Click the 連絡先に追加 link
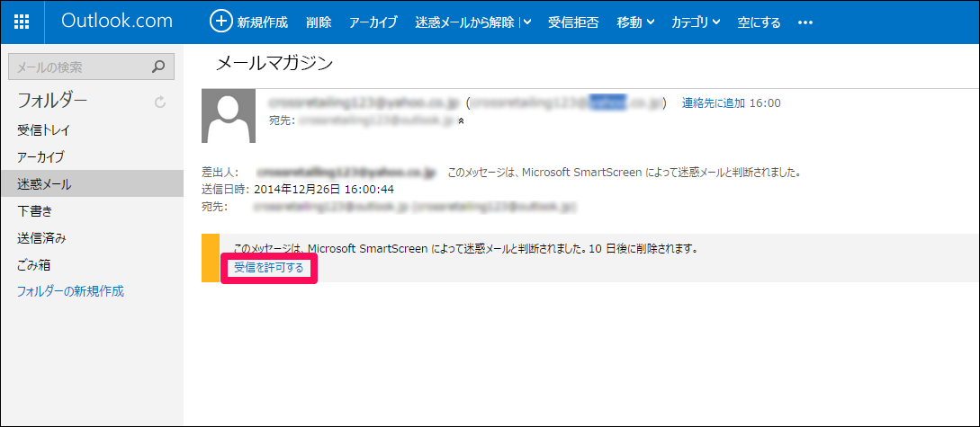This screenshot has width=980, height=427. point(713,103)
